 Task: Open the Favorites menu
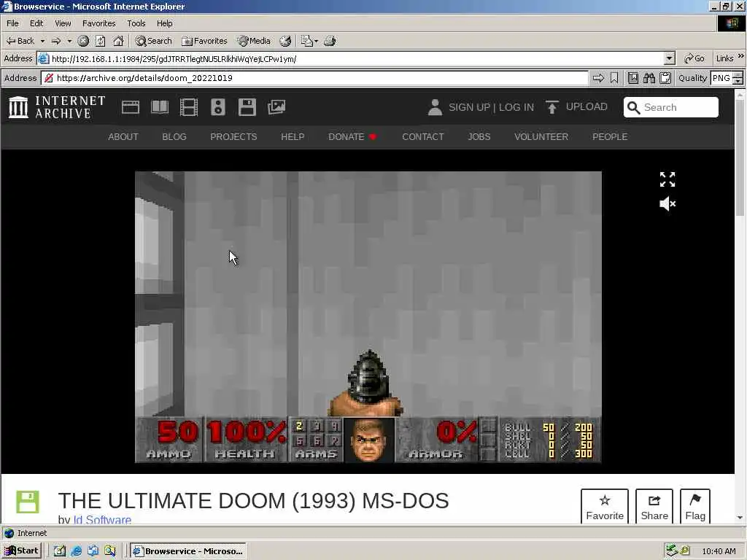[x=98, y=23]
